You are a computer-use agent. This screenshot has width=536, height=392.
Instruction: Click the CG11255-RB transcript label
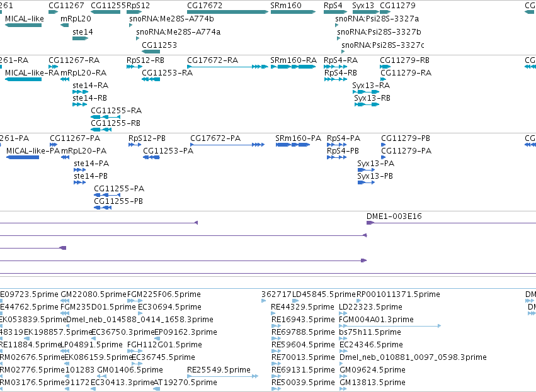pyautogui.click(x=115, y=123)
